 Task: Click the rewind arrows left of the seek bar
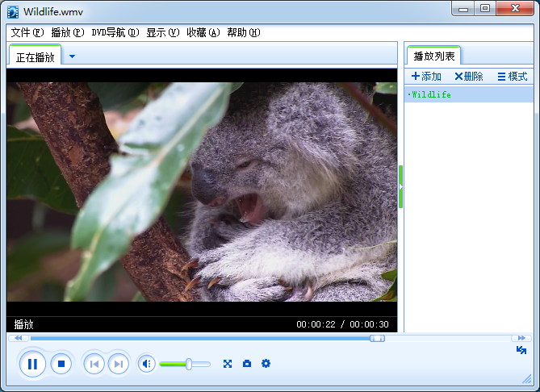point(18,338)
